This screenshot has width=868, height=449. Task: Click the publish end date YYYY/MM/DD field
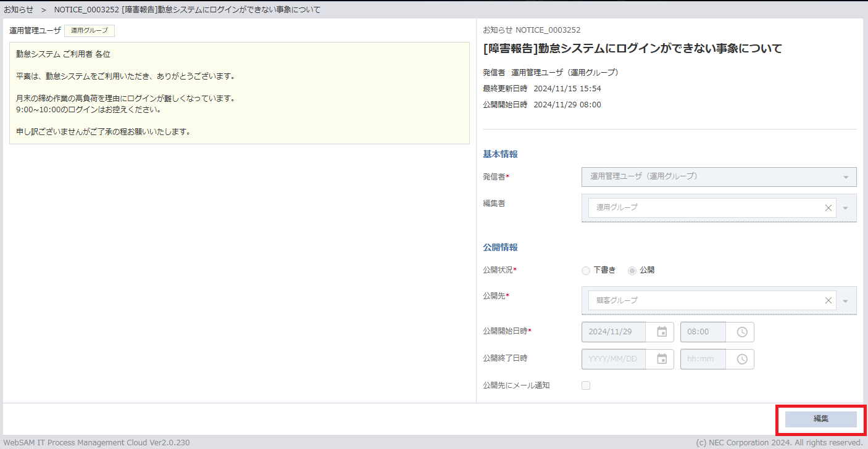[x=613, y=359]
